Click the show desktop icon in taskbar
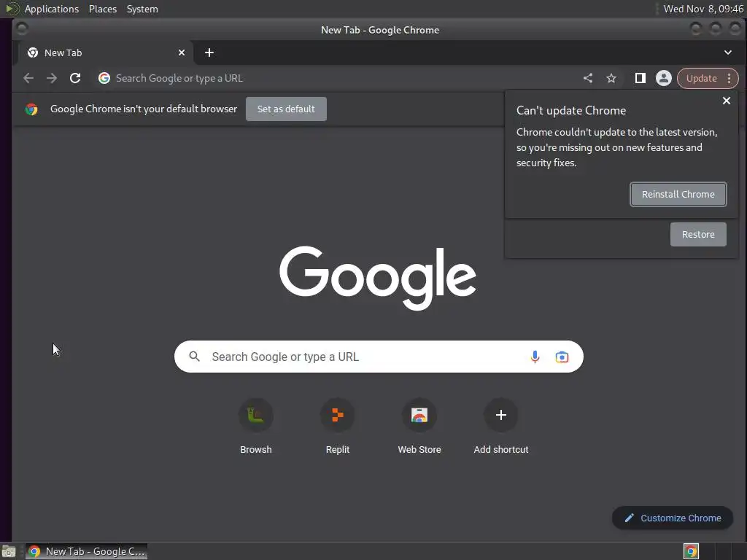This screenshot has height=560, width=747. click(x=9, y=551)
